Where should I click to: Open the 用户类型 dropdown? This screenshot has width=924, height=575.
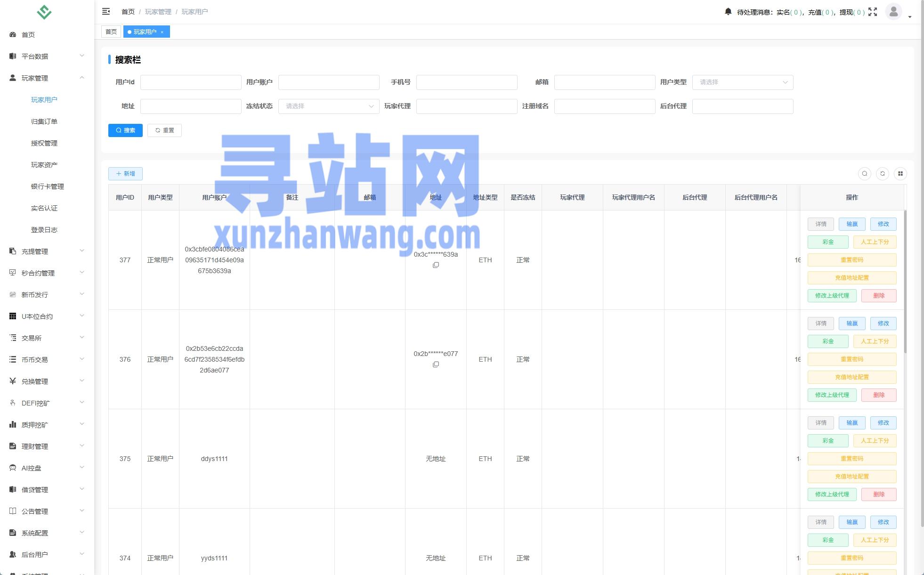click(x=743, y=82)
